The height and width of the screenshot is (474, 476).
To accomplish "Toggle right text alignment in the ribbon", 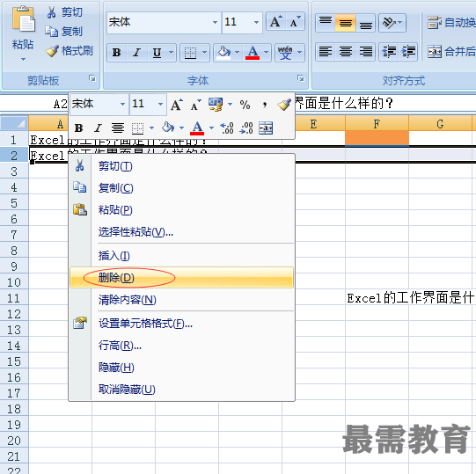I will tap(365, 52).
